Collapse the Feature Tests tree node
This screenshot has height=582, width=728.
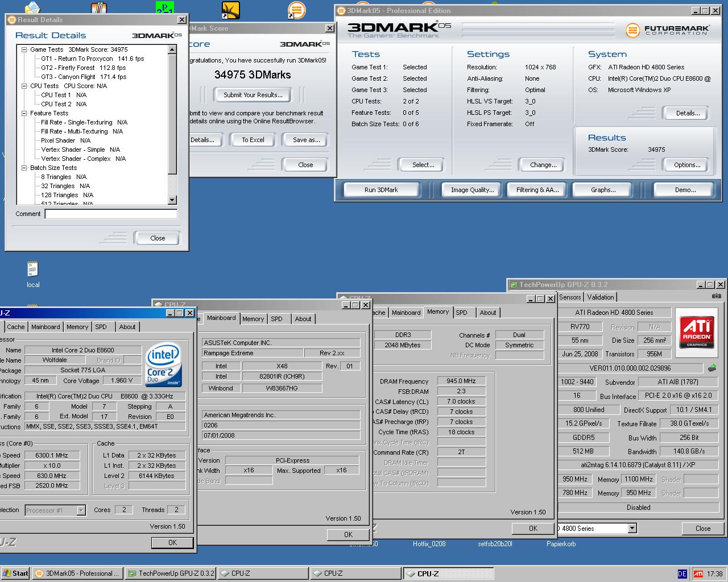pos(24,113)
